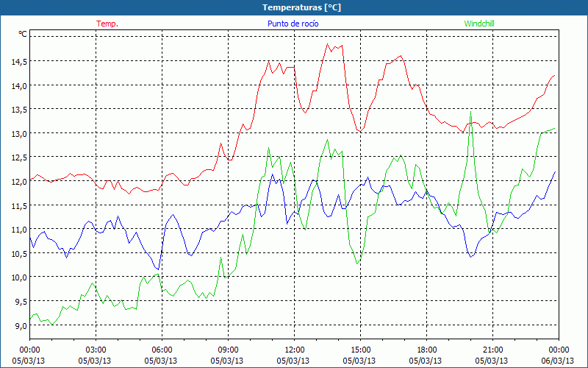Click the 9,5 y-axis value
This screenshot has height=368, width=588.
click(x=21, y=302)
